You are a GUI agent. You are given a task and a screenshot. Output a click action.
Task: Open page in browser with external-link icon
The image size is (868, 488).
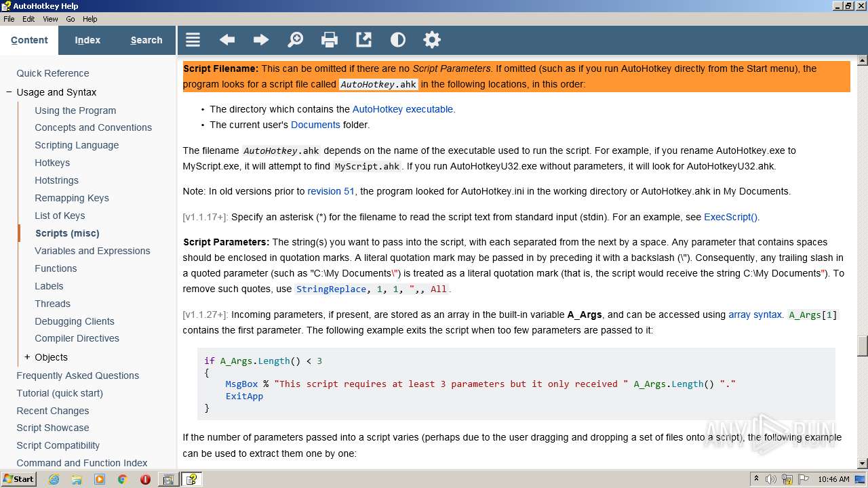tap(363, 40)
